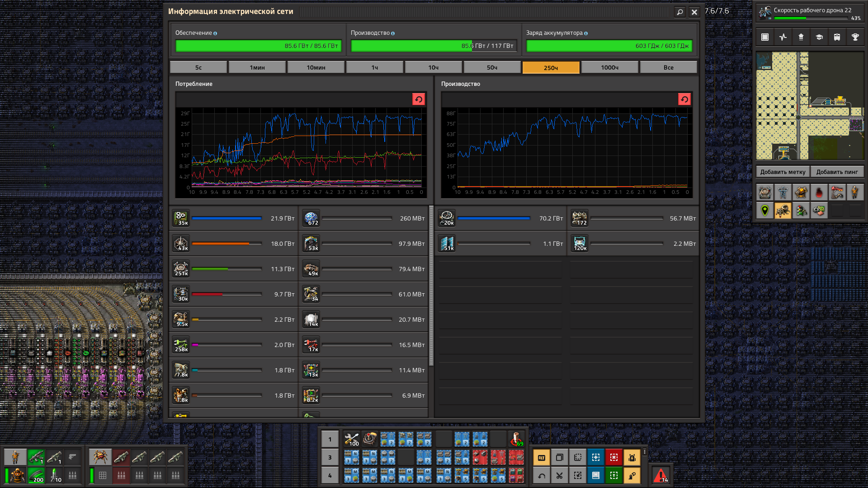
Task: Toggle turret range overlay on minimap
Action: pos(801,192)
